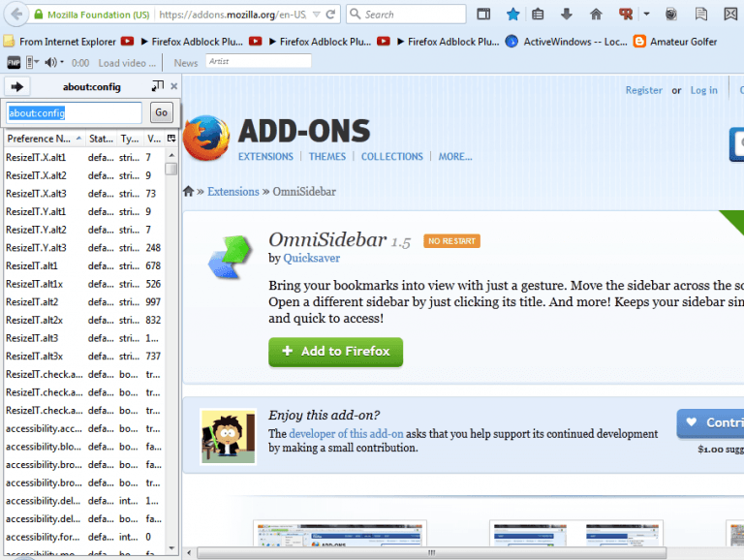Switch to the THEMES section
This screenshot has height=560, width=744.
pos(326,156)
